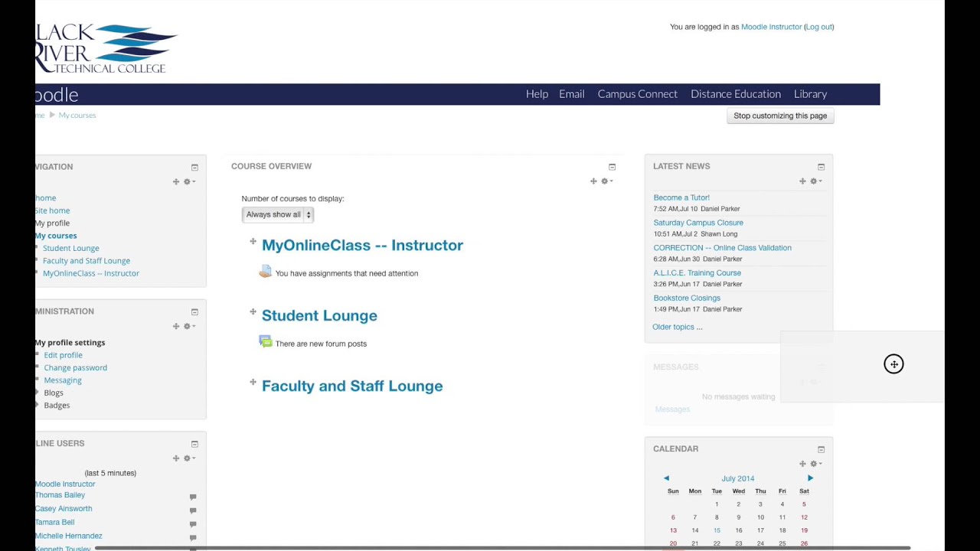Move the Calendar block using its move icon
Screen dimensions: 980x551
802,464
